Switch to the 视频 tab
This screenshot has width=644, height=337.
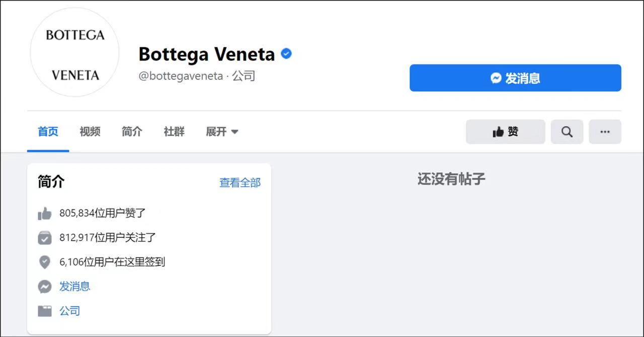pyautogui.click(x=90, y=132)
